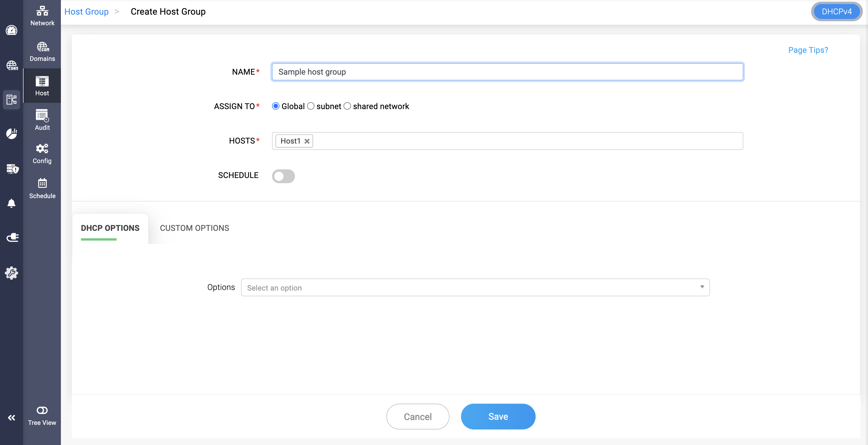
Task: Click the Options dropdown arrow
Action: pyautogui.click(x=702, y=287)
